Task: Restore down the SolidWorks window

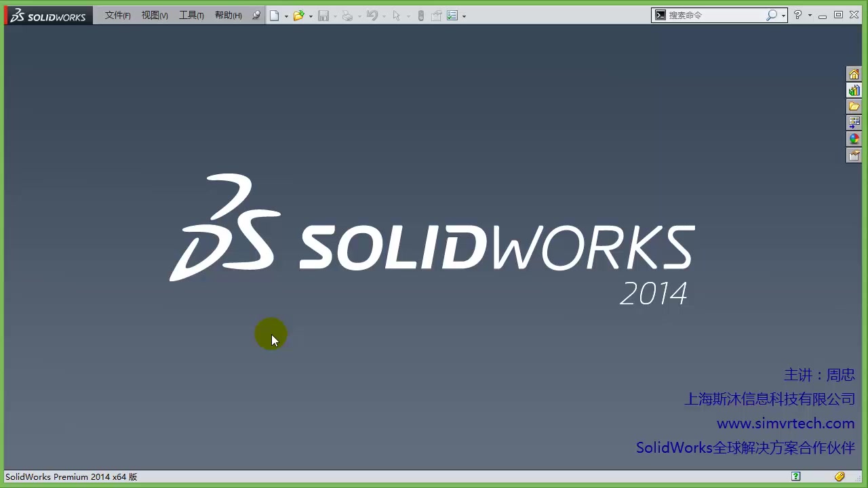Action: (838, 15)
